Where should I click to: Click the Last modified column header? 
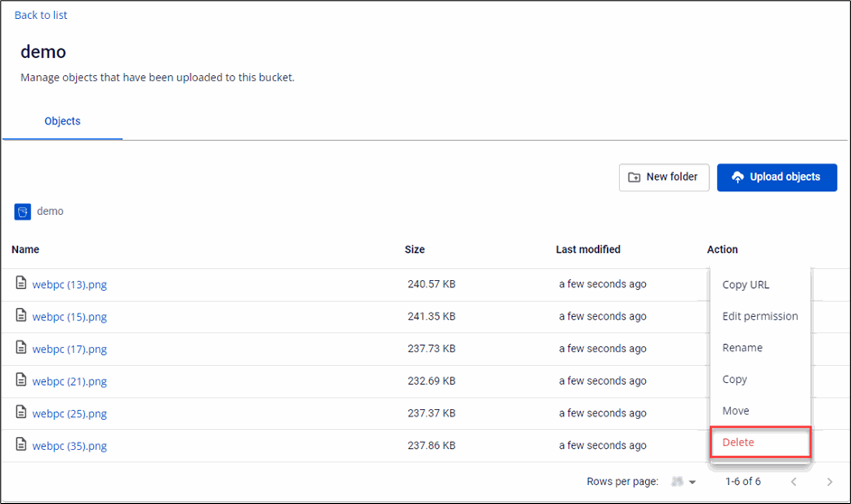(x=588, y=249)
